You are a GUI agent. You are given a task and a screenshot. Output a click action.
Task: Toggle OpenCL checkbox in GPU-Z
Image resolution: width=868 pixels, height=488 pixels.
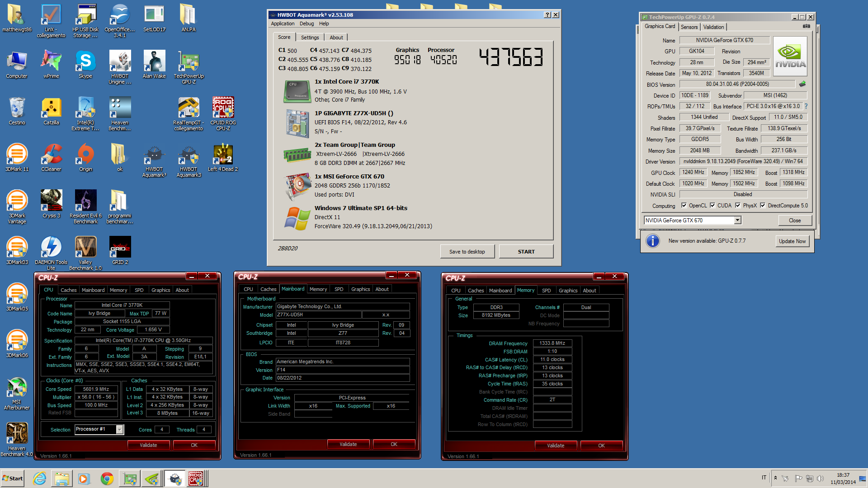(684, 206)
